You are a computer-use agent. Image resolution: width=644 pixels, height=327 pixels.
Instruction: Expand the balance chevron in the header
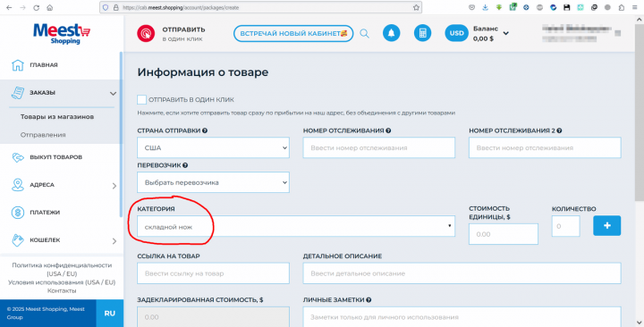tap(506, 33)
